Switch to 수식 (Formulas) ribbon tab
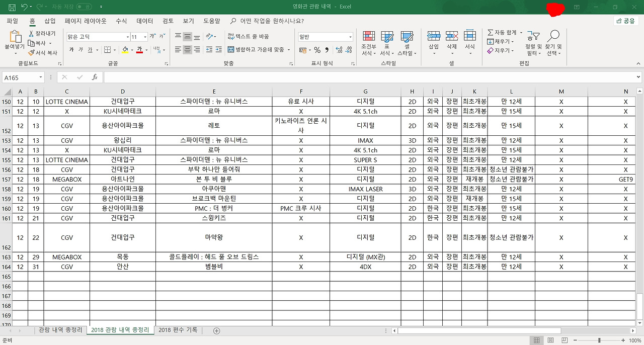Viewport: 644px width, 345px height. pos(121,21)
